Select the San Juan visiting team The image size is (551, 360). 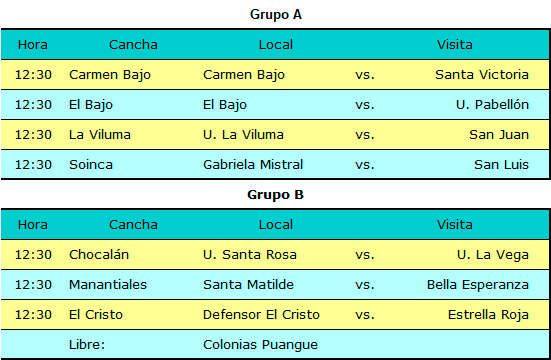pos(499,135)
